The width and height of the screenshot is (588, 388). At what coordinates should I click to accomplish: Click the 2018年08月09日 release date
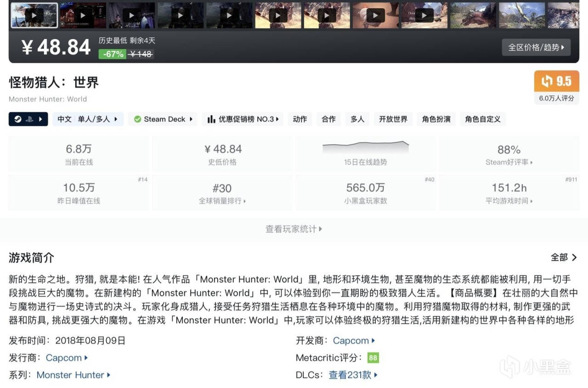point(90,341)
